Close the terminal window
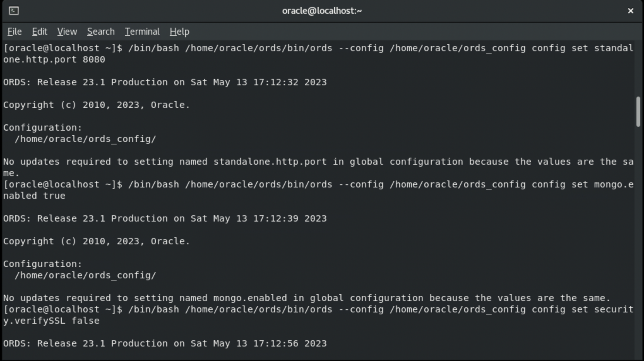The image size is (644, 361). [x=630, y=10]
